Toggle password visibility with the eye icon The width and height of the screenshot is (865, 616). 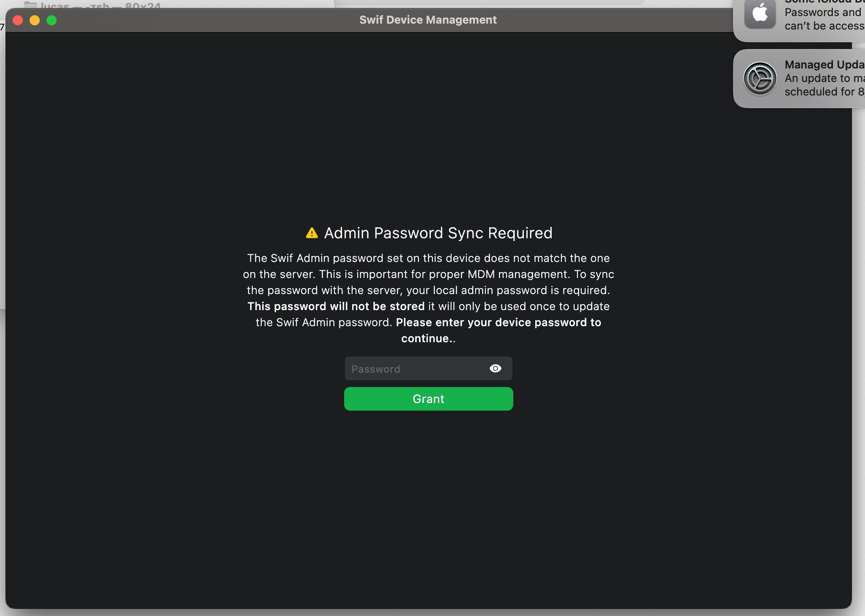point(495,368)
